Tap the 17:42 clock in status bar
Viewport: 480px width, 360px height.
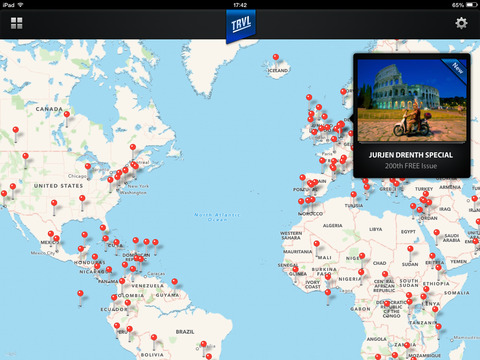point(240,5)
